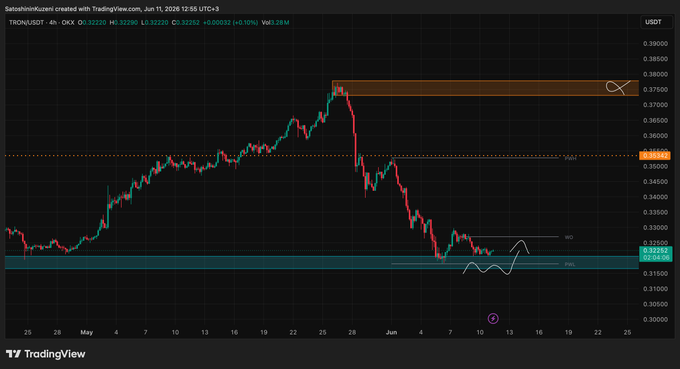The height and width of the screenshot is (369, 680).
Task: Click the 0.37000 price axis label
Action: 655,105
